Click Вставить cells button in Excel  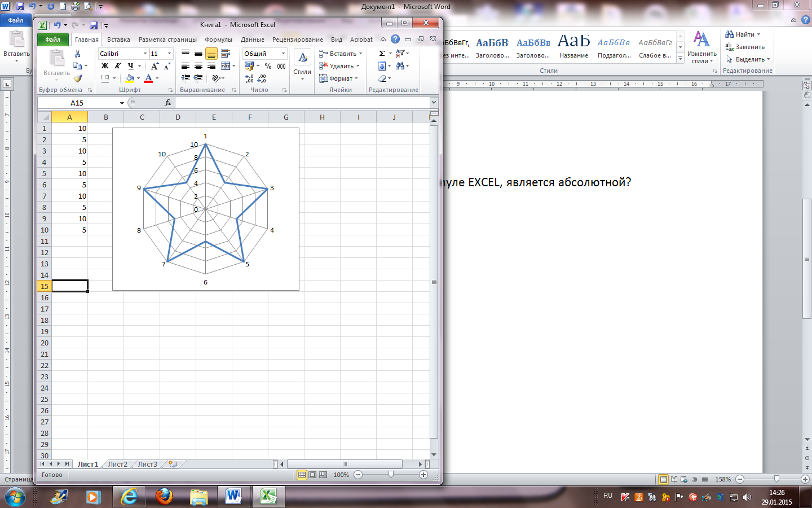[x=341, y=54]
